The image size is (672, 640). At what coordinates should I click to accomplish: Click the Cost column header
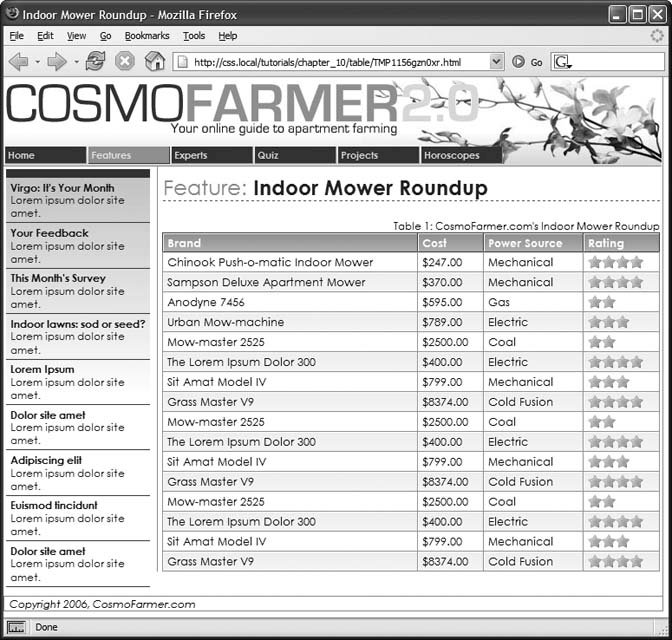click(x=450, y=243)
